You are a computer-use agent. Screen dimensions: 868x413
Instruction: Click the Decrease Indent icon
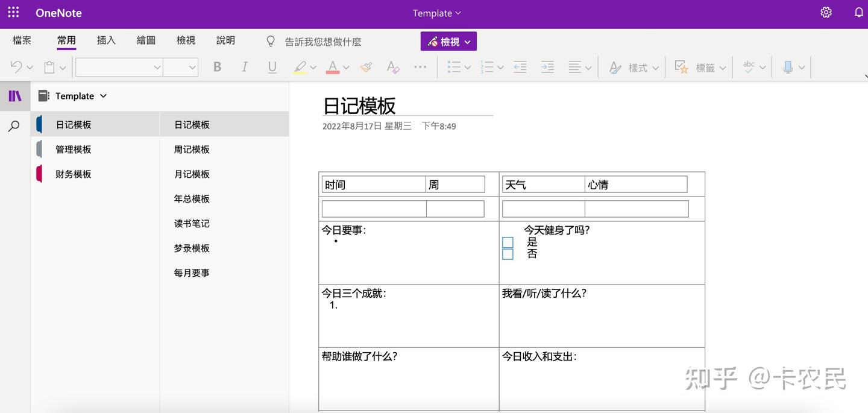[x=520, y=68]
